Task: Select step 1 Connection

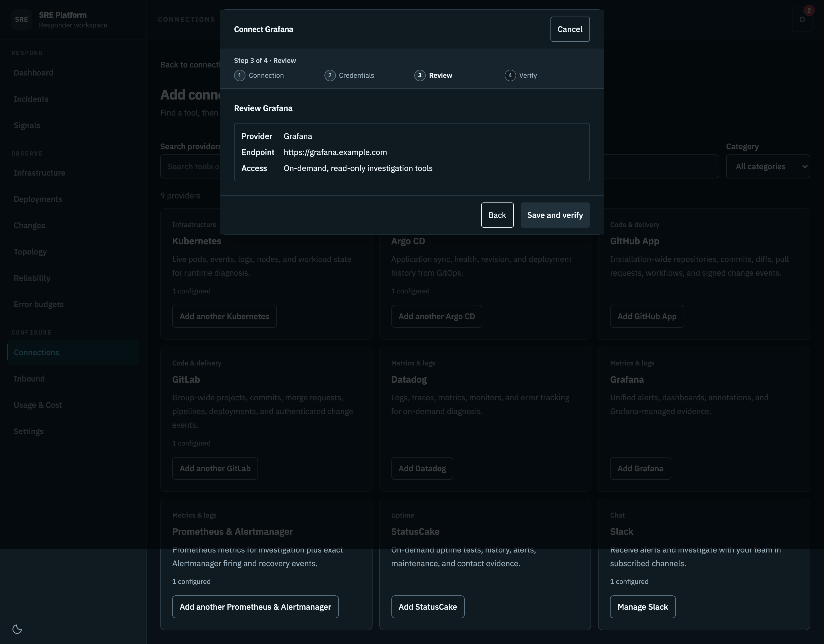Action: pos(259,75)
